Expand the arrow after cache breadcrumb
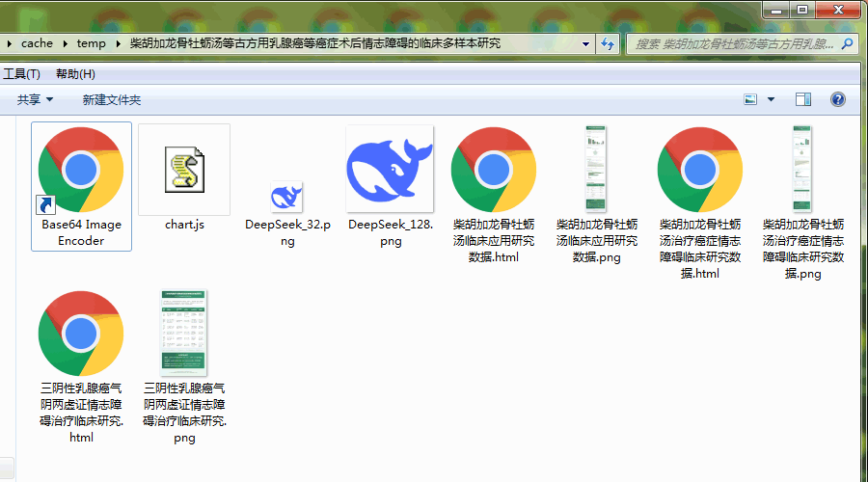868x482 pixels. point(65,43)
